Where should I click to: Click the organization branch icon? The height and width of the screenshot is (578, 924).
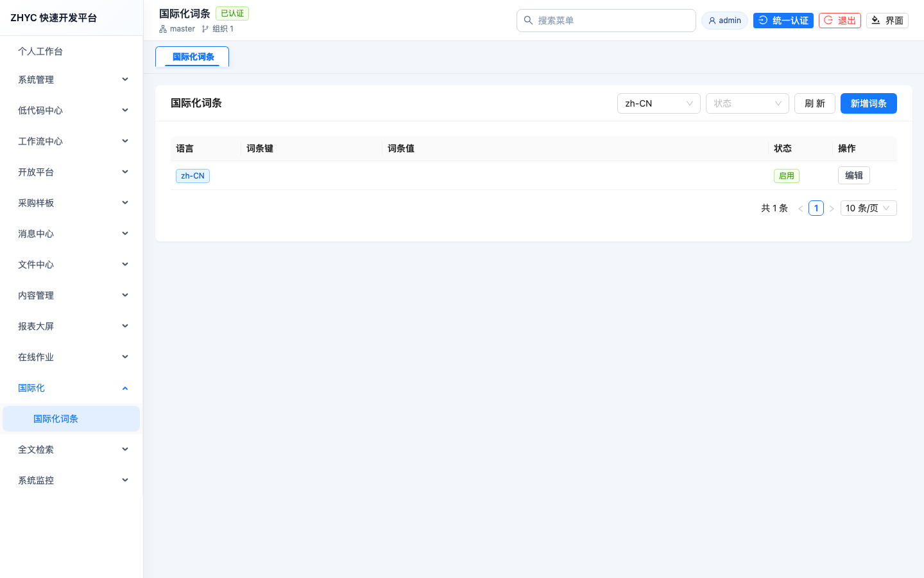coord(205,29)
